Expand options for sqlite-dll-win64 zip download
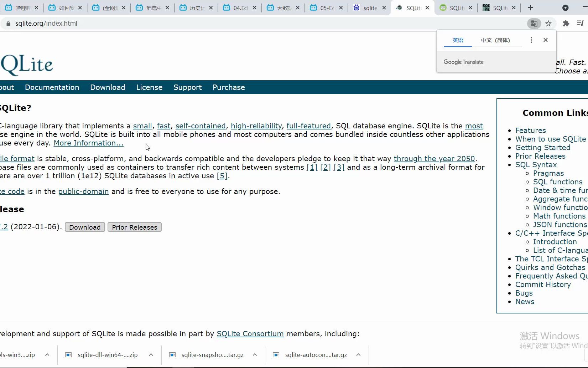Screen dimensions: 588x368 (x=151, y=355)
